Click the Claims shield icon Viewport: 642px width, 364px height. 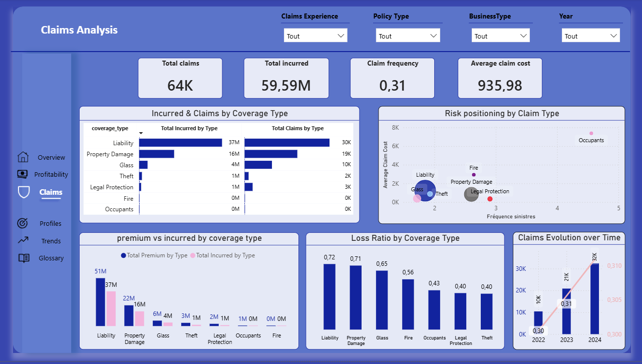click(x=23, y=192)
